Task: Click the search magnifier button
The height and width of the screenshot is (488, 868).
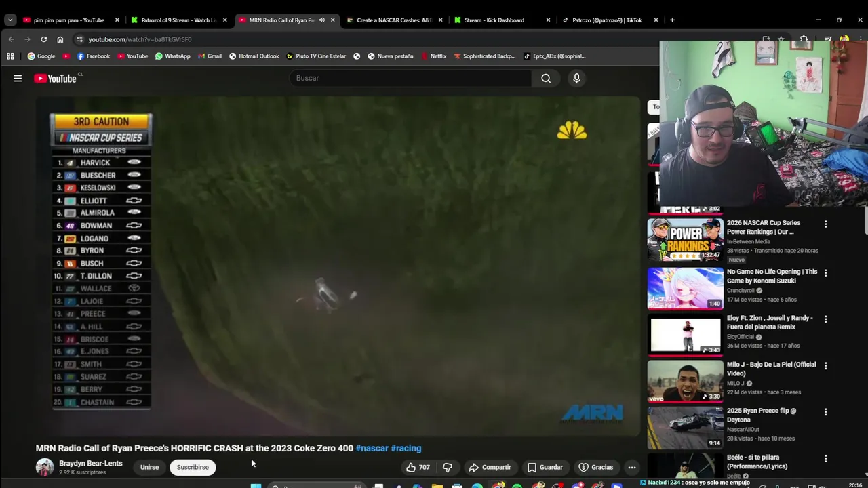Action: coord(546,78)
